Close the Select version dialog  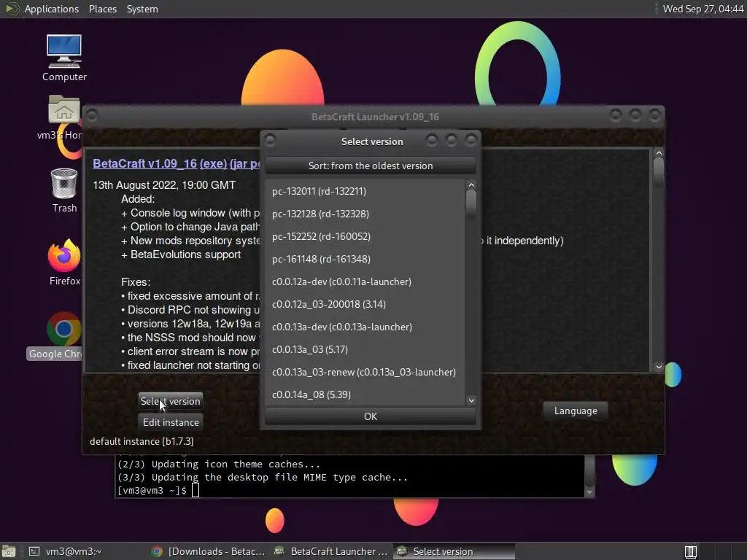pyautogui.click(x=471, y=140)
